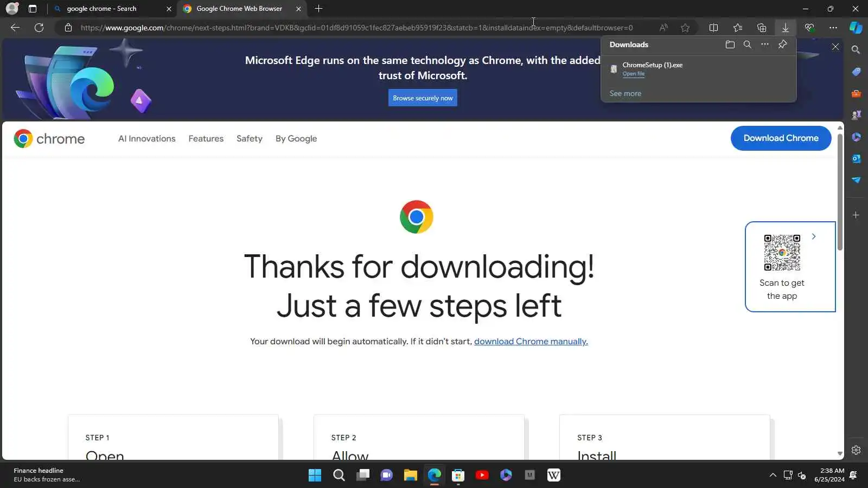This screenshot has height=488, width=868.
Task: Close the google chrome - Search tab
Action: point(169,9)
